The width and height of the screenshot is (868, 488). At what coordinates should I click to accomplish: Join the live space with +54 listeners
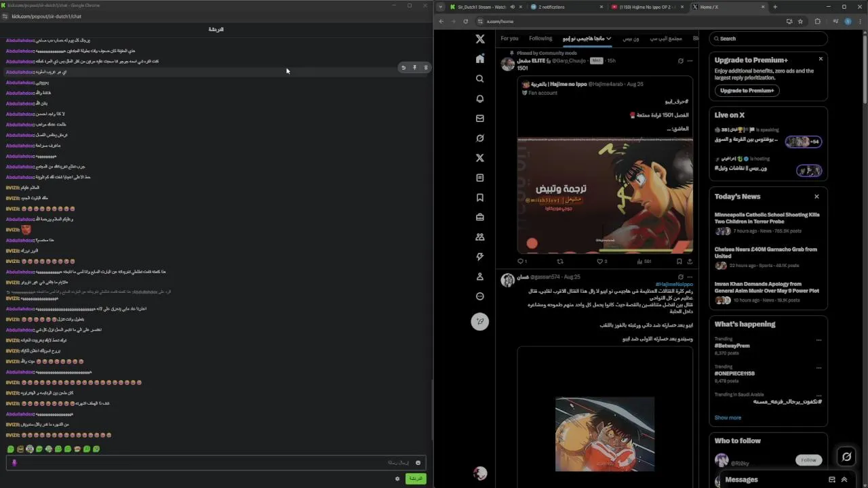[x=804, y=142]
